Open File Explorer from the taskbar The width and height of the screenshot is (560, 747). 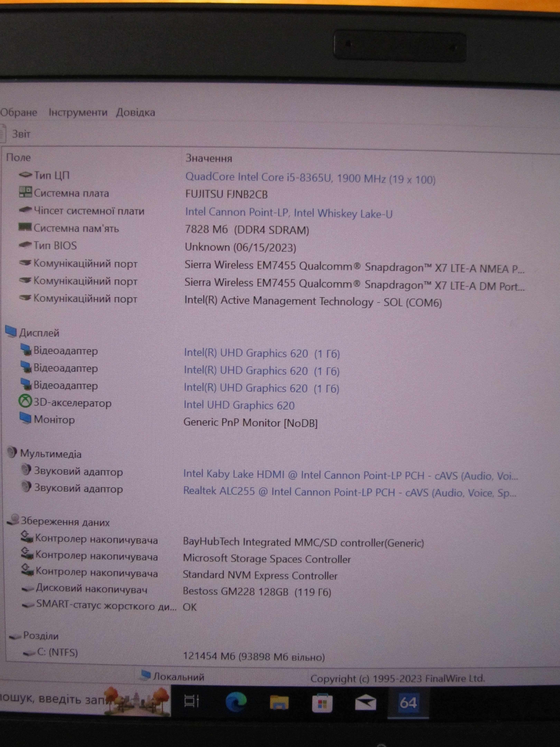click(279, 703)
